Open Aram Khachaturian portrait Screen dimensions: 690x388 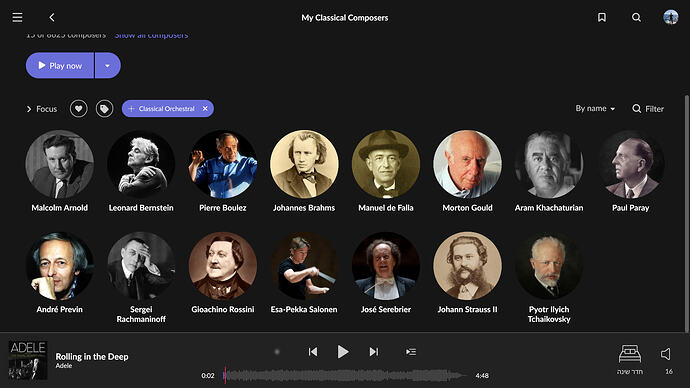pyautogui.click(x=549, y=164)
